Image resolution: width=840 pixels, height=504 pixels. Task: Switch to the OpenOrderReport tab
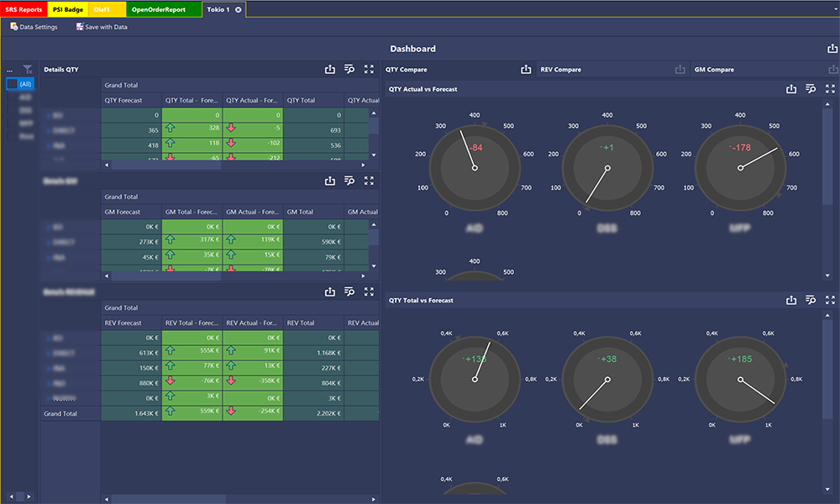pos(164,9)
